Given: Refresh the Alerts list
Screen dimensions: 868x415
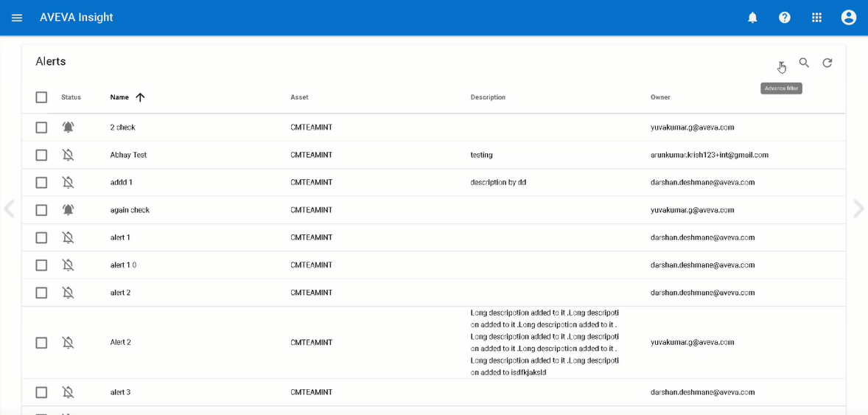Looking at the screenshot, I should pos(827,63).
